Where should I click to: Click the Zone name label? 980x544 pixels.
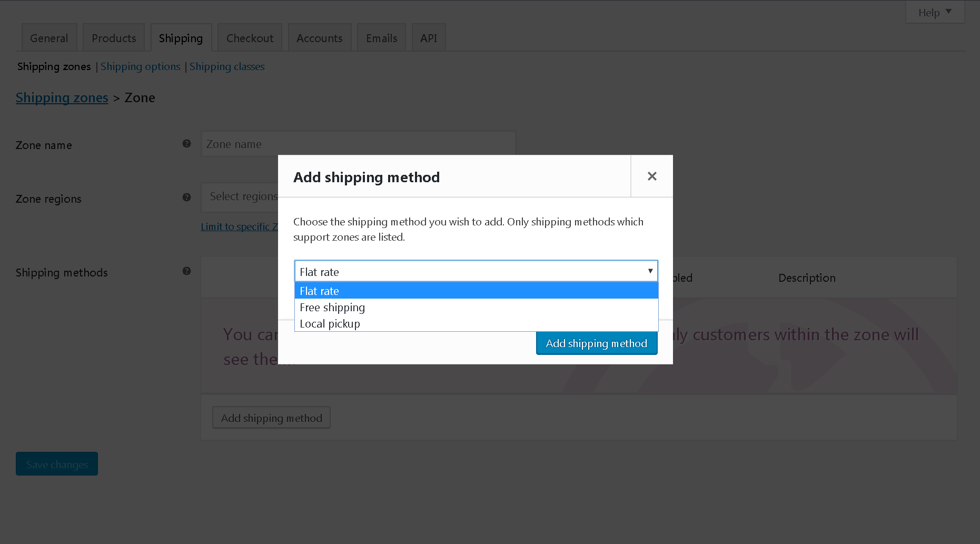[x=44, y=145]
